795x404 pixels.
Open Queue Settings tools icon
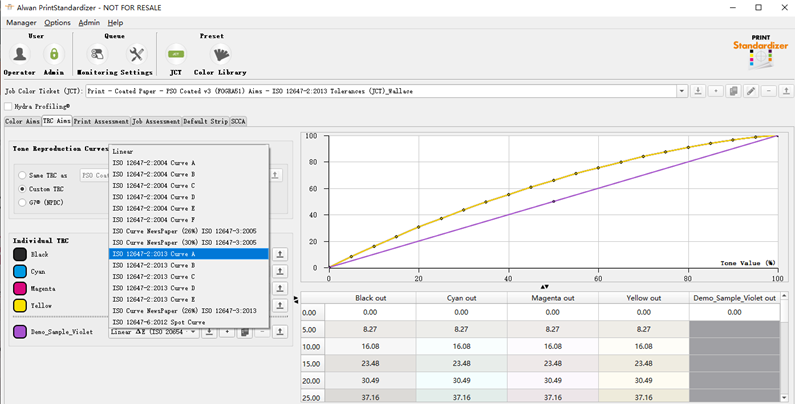136,54
